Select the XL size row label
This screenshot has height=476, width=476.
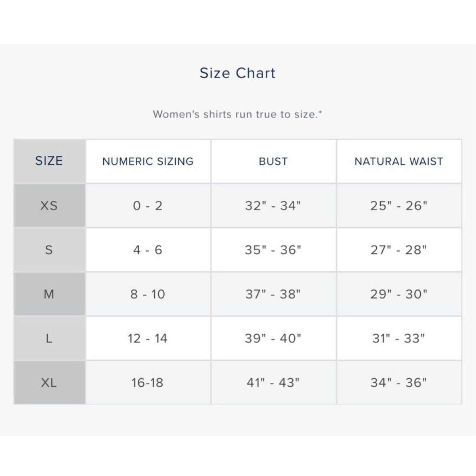pos(49,382)
